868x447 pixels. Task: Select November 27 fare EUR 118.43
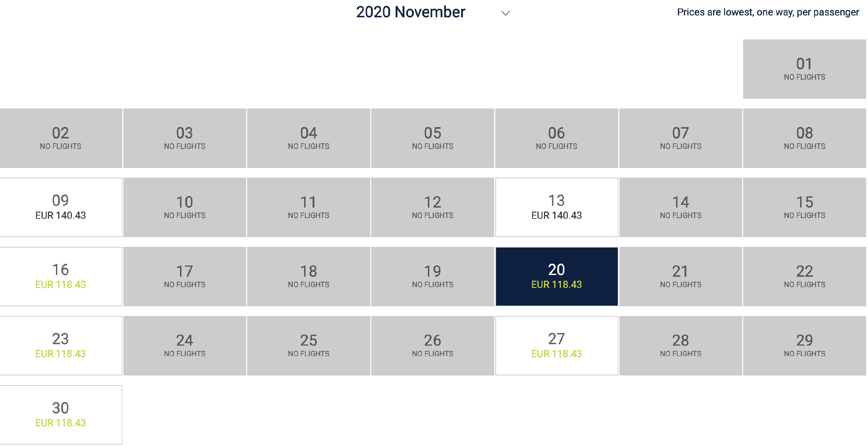click(556, 346)
